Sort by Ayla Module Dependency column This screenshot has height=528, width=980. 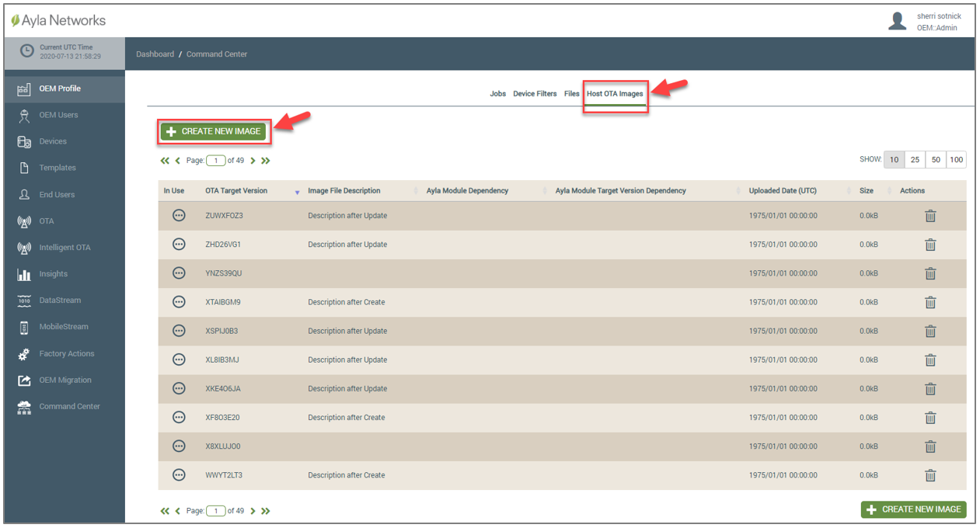pos(467,191)
